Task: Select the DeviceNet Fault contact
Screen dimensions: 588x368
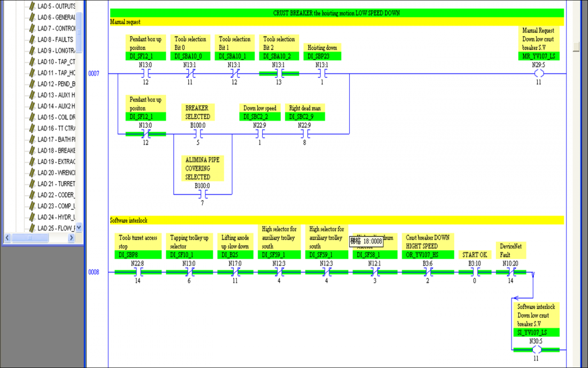Action: pyautogui.click(x=510, y=272)
